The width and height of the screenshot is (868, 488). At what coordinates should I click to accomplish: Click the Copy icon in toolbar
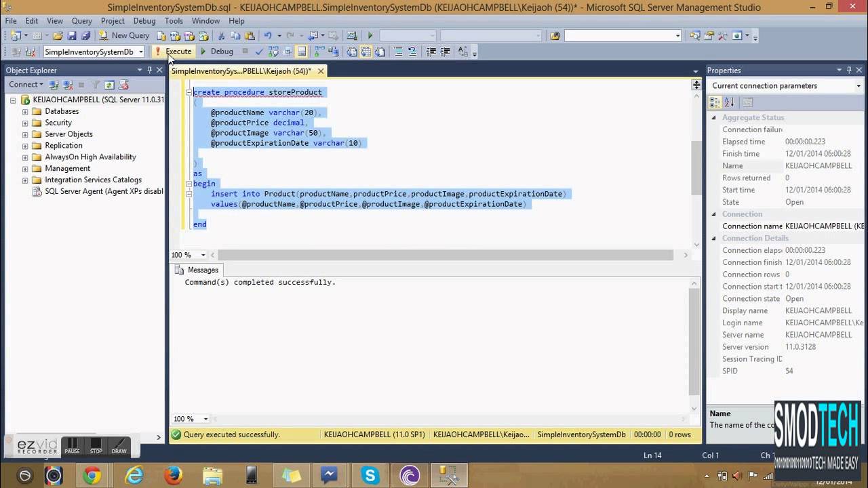pos(236,35)
